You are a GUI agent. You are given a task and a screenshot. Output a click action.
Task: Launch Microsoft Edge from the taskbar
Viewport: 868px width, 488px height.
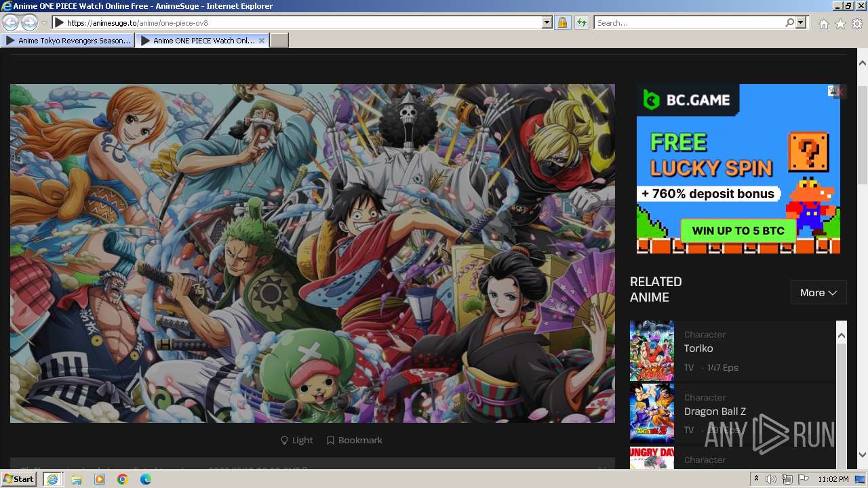pyautogui.click(x=146, y=479)
